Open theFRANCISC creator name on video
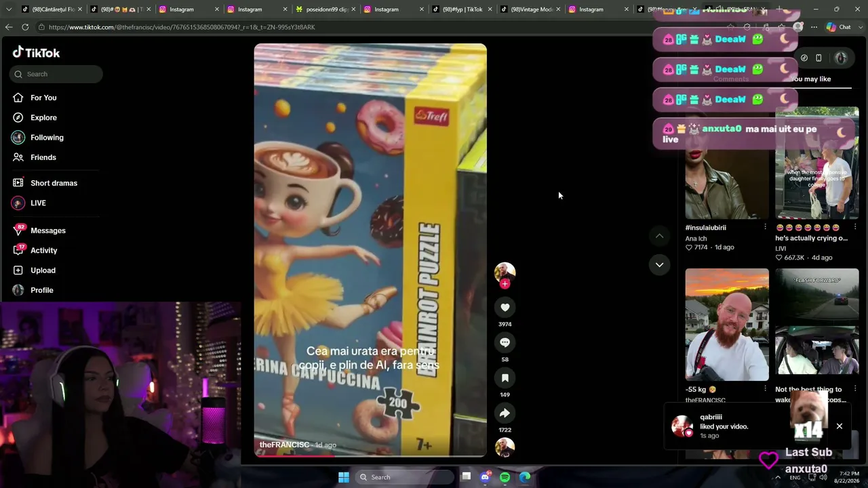The width and height of the screenshot is (868, 488). click(x=284, y=445)
